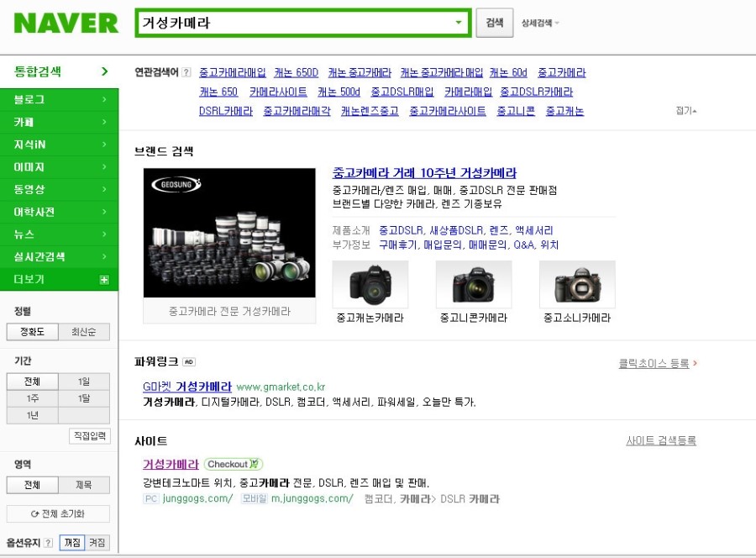This screenshot has height=558, width=756.
Task: Click the 캠코더 category text
Action: click(x=380, y=499)
